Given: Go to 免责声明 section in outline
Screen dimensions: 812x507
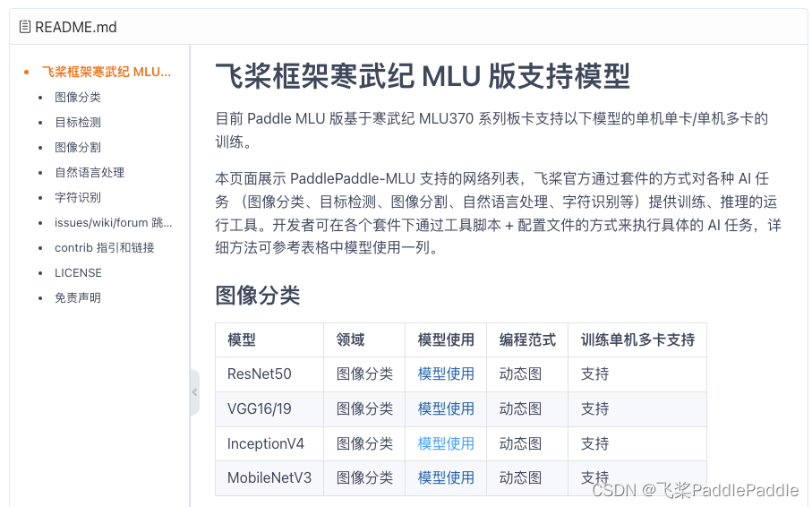Looking at the screenshot, I should click(x=78, y=298).
